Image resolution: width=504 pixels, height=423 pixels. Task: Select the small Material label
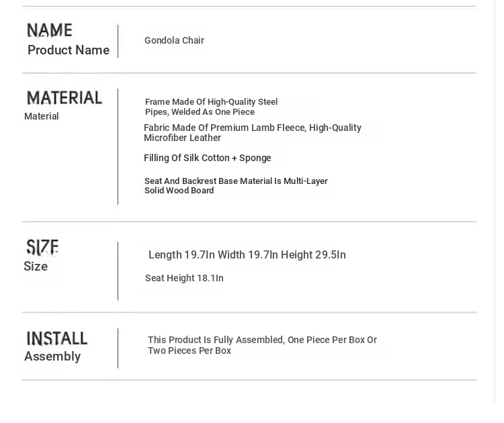42,117
